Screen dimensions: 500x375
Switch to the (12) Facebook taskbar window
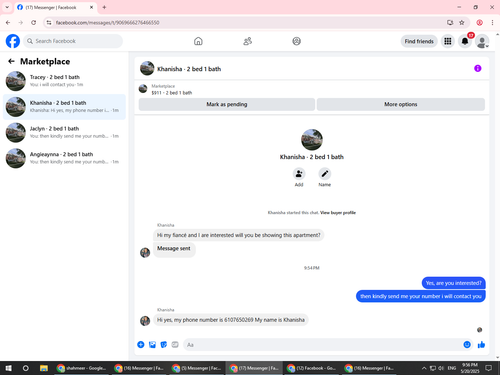tap(312, 368)
